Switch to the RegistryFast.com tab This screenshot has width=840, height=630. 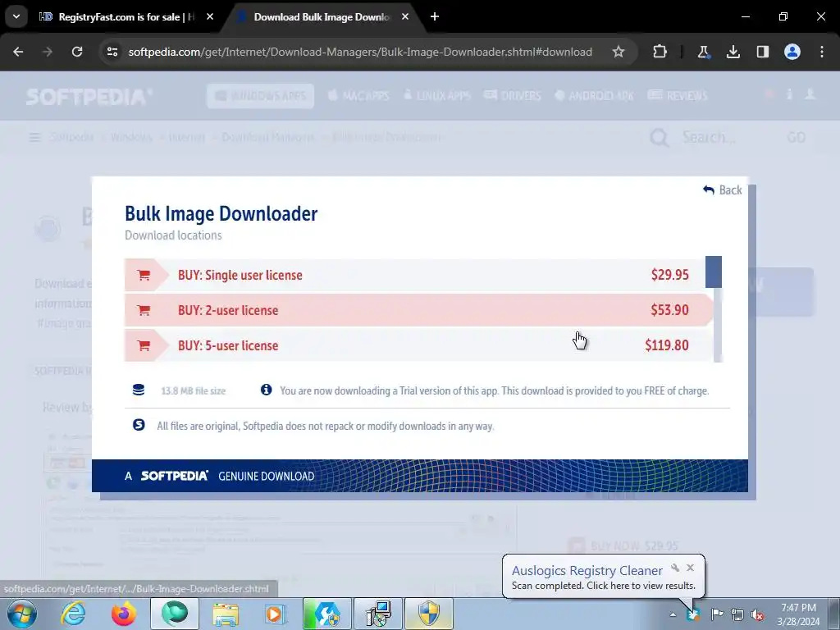126,17
